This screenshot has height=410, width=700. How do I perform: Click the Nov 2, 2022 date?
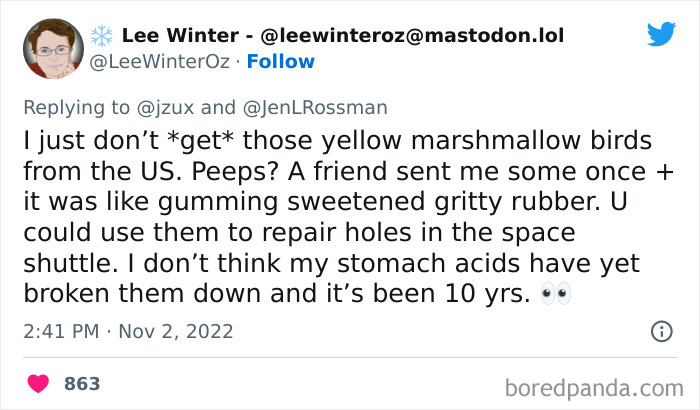(176, 331)
